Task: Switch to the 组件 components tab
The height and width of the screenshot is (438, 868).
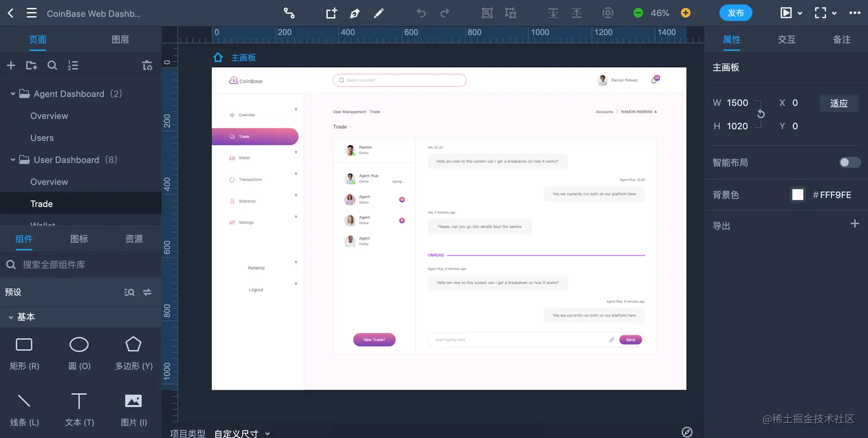Action: click(x=24, y=239)
